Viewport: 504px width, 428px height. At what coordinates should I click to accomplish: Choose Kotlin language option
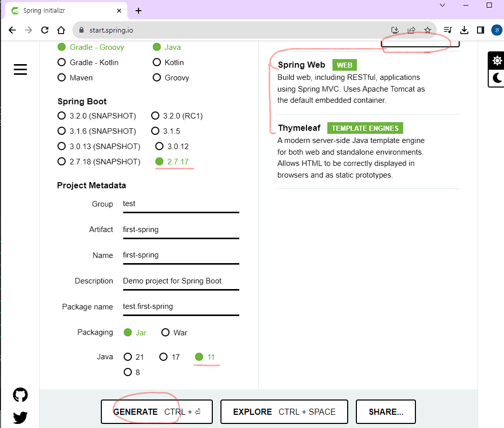(x=168, y=62)
